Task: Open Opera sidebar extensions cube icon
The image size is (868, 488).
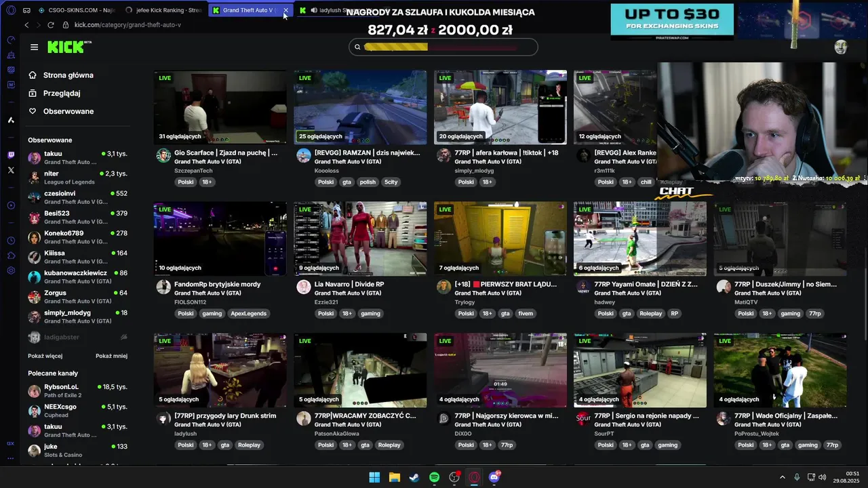Action: (x=11, y=256)
